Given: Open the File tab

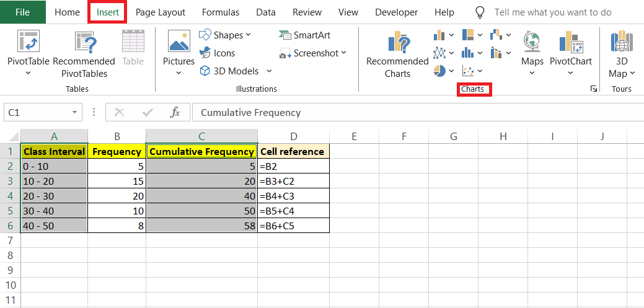Looking at the screenshot, I should (22, 12).
